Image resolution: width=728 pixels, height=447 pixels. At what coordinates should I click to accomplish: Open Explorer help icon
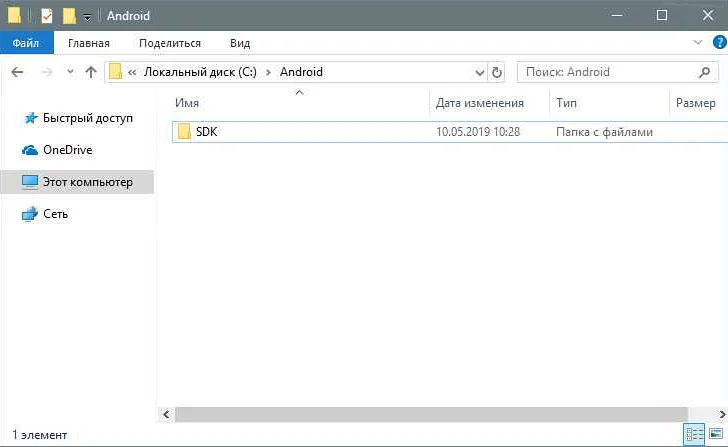coord(720,43)
